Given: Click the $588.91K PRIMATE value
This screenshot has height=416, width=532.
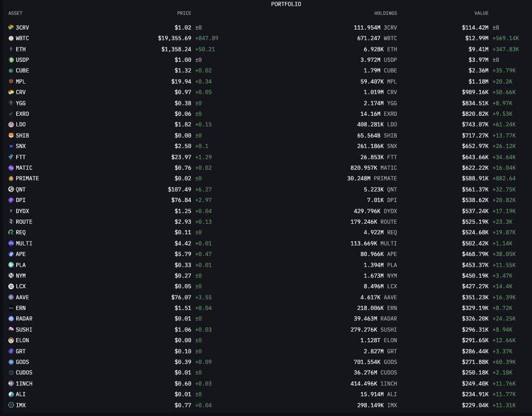Looking at the screenshot, I should coord(475,178).
